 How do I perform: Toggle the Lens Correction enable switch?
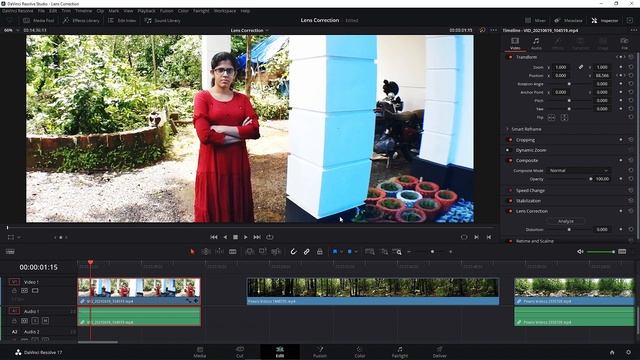tap(510, 211)
